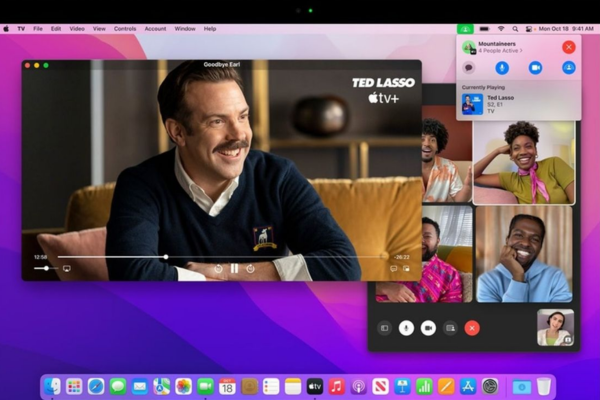Pause the Ted Lasso video
The height and width of the screenshot is (400, 600).
(x=234, y=269)
